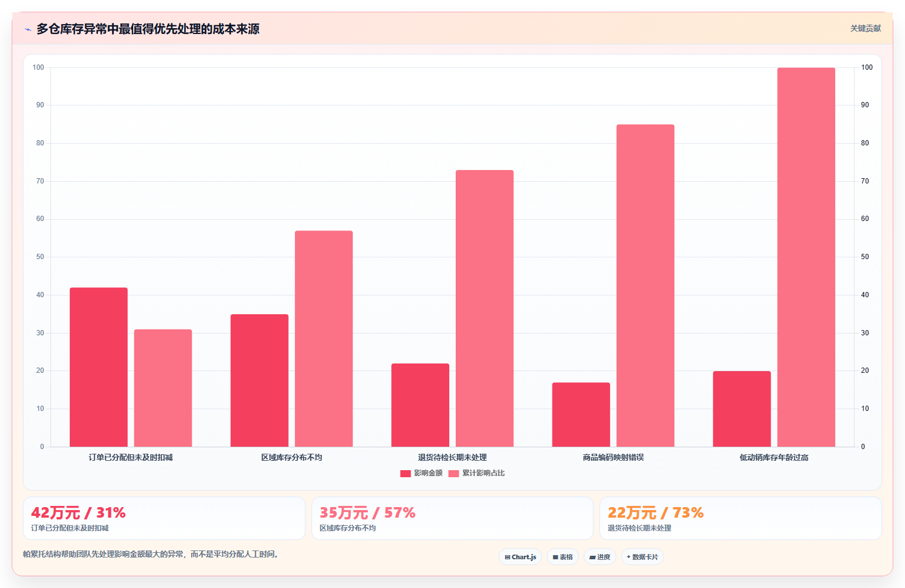Click axis label 商品编码映射错误
Image resolution: width=905 pixels, height=588 pixels.
tap(613, 457)
